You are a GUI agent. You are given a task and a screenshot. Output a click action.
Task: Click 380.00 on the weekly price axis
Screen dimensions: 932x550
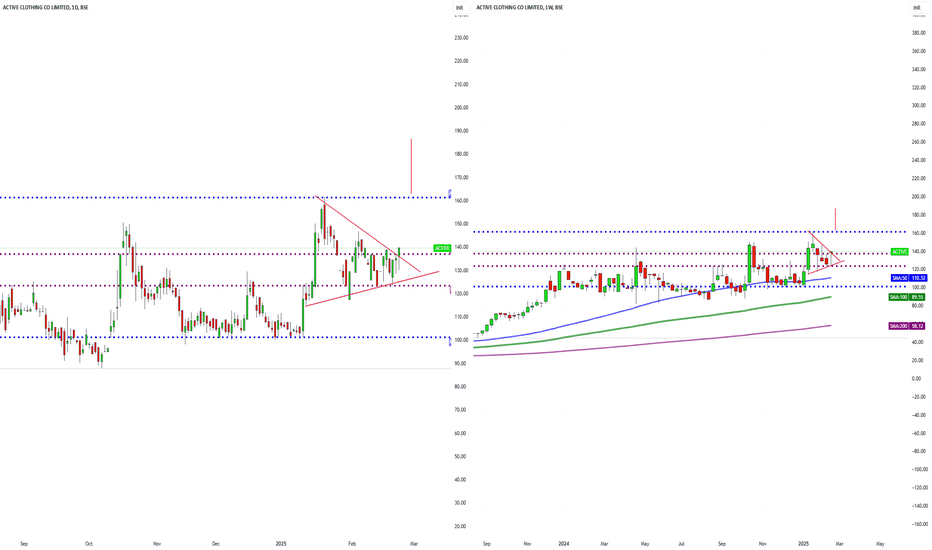coord(919,33)
